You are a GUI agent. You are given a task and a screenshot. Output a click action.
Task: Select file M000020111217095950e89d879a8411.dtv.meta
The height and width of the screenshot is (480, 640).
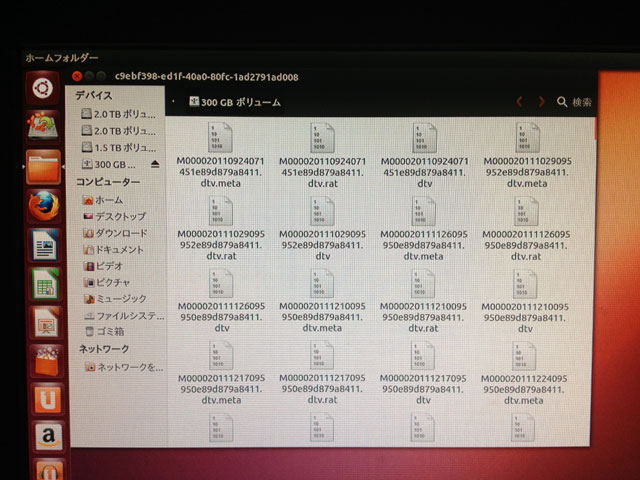(x=221, y=372)
